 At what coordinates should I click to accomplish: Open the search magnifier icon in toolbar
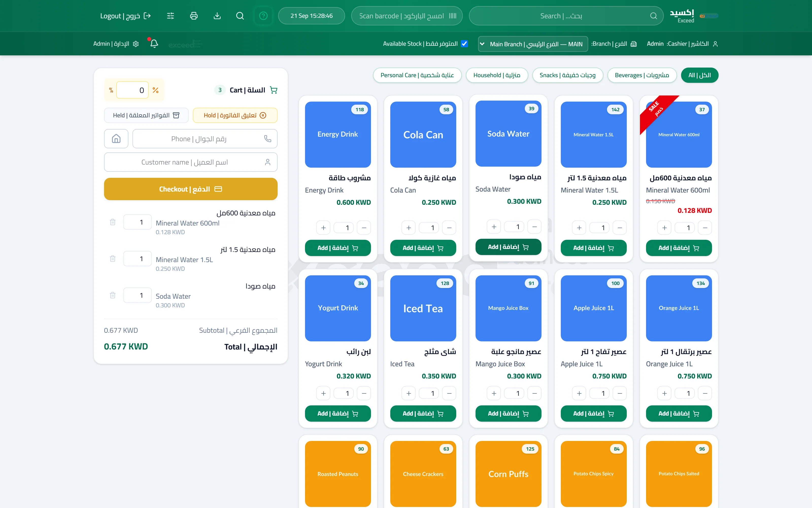pos(240,16)
